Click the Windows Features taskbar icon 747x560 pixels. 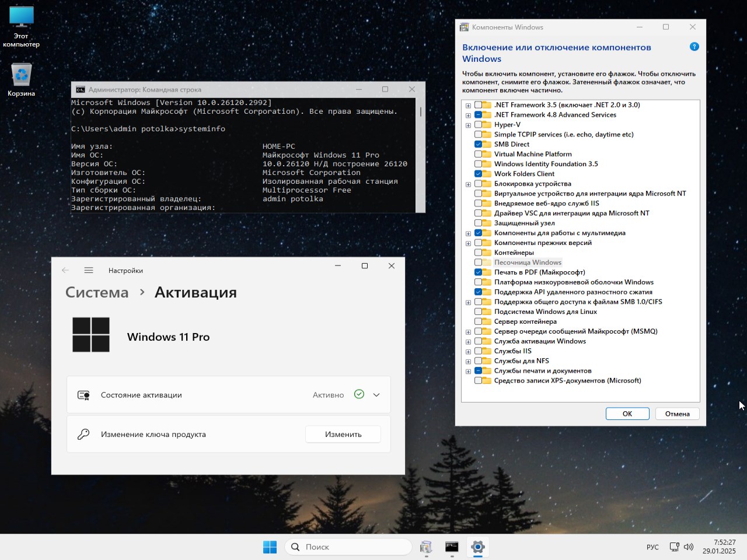click(426, 547)
